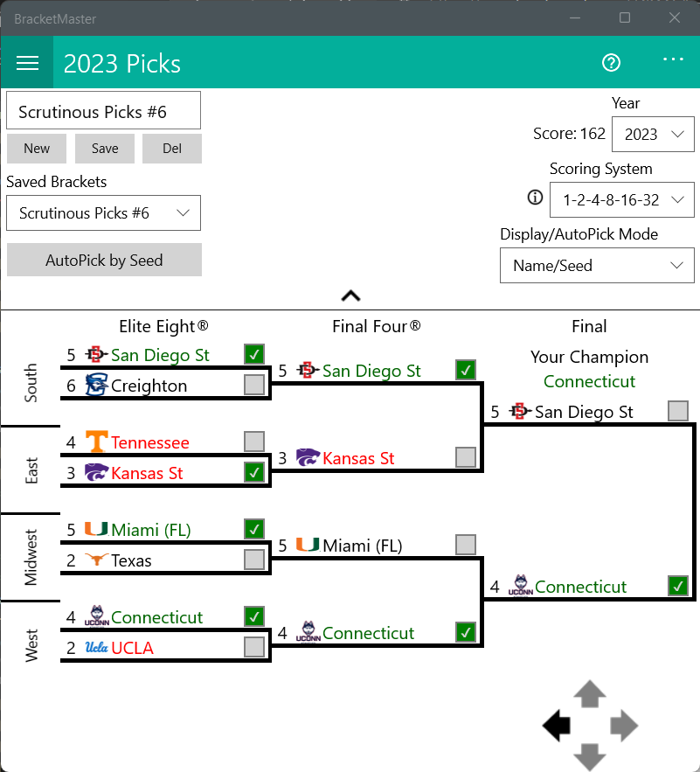Image resolution: width=700 pixels, height=772 pixels.
Task: Click the left navigation arrow
Action: pos(557,725)
